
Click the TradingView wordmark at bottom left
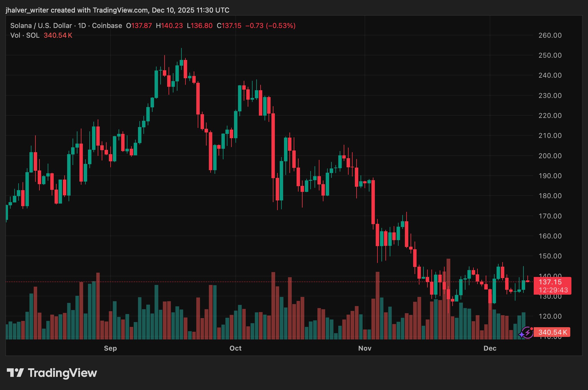pyautogui.click(x=62, y=373)
